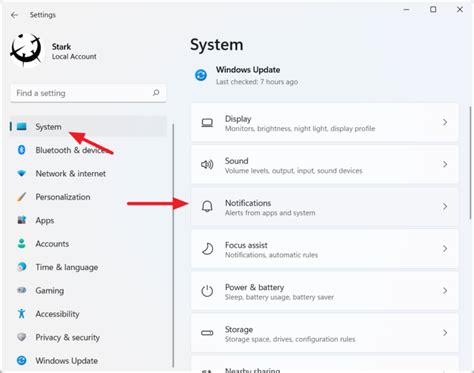
Task: Click 'Sleep, battery usage, battery saver' text
Action: [x=279, y=297]
